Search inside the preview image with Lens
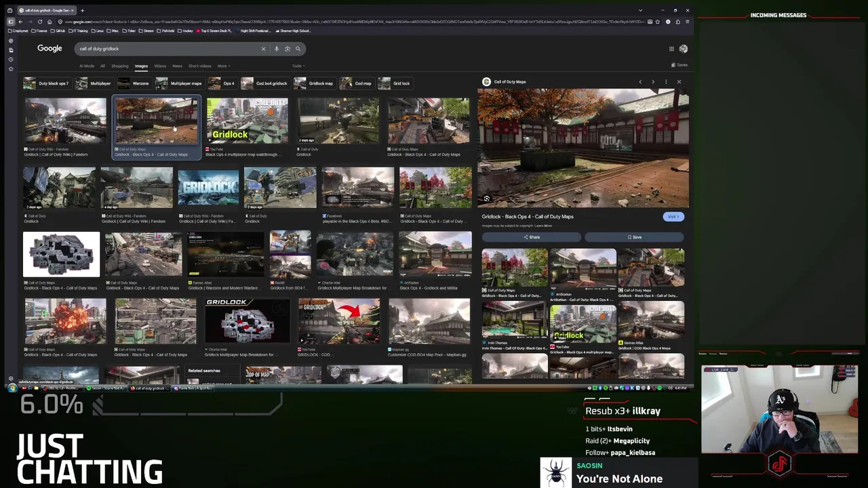Screen dimensions: 868x488 point(486,199)
